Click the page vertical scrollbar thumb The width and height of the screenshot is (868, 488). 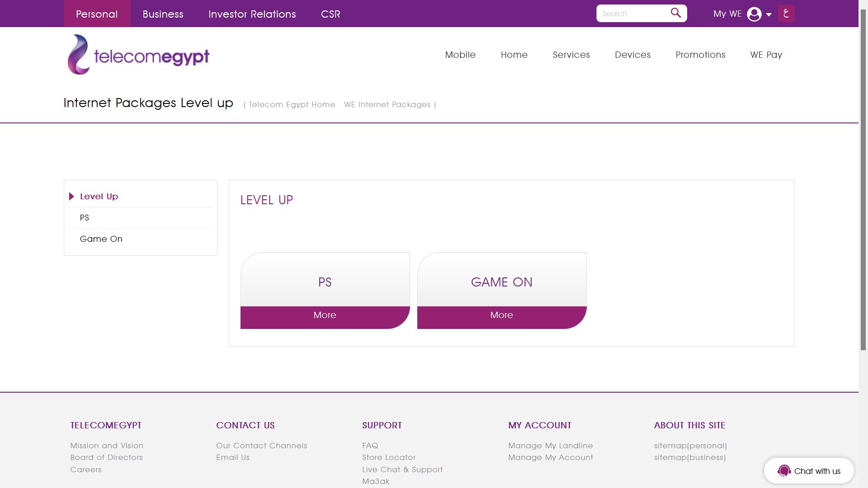pyautogui.click(x=863, y=180)
